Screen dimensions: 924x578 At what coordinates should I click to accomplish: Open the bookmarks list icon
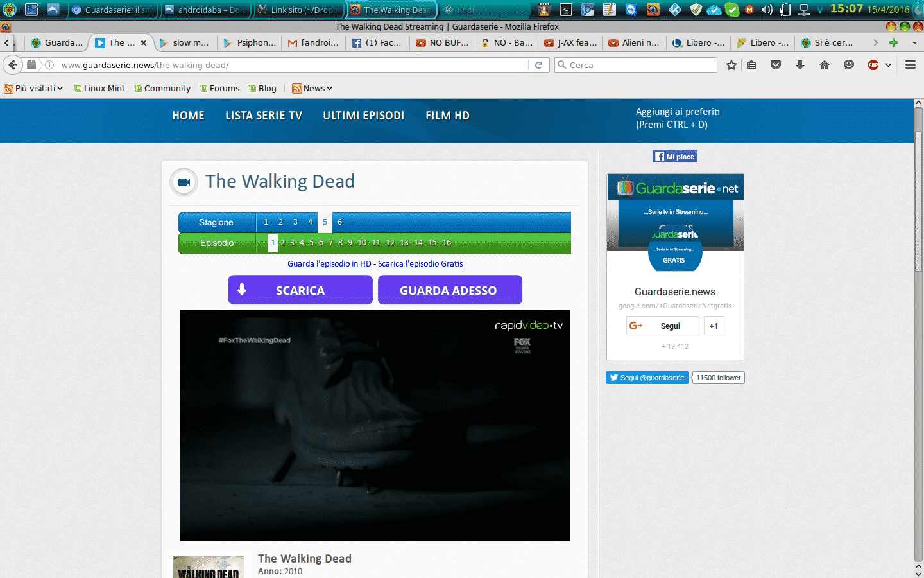tap(751, 65)
